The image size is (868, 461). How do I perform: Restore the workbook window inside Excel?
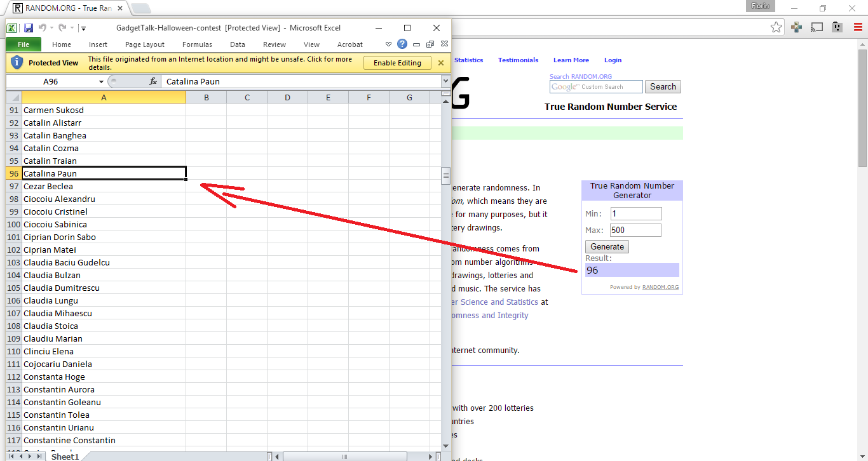pyautogui.click(x=430, y=44)
